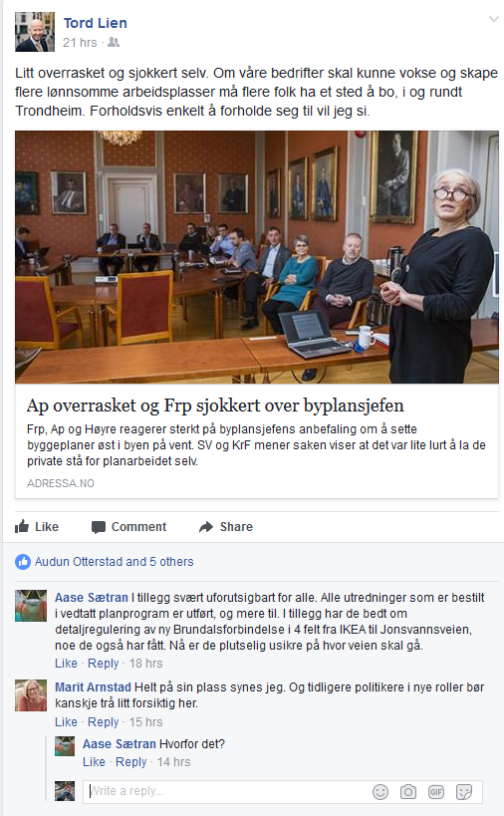Open Tord Lien's profile name link
Screen dimensions: 504x816
pos(96,23)
